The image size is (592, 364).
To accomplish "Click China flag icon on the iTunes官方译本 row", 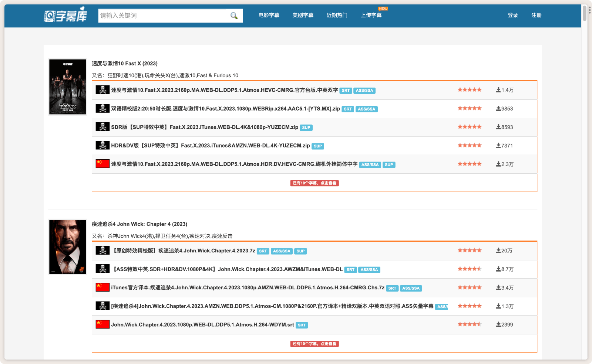I will click(x=102, y=288).
